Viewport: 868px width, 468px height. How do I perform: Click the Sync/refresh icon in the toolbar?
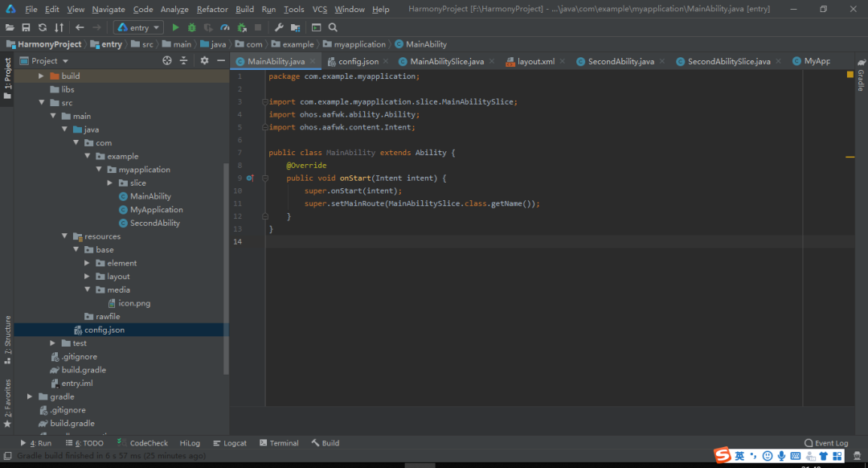(42, 27)
